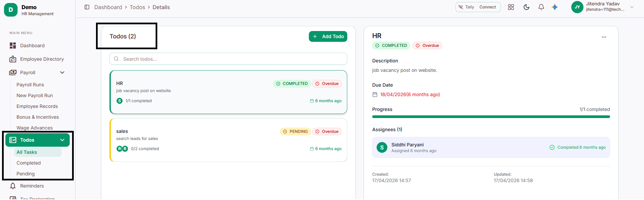The height and width of the screenshot is (200, 644).
Task: Select All Tasks under Todos
Action: point(38,152)
